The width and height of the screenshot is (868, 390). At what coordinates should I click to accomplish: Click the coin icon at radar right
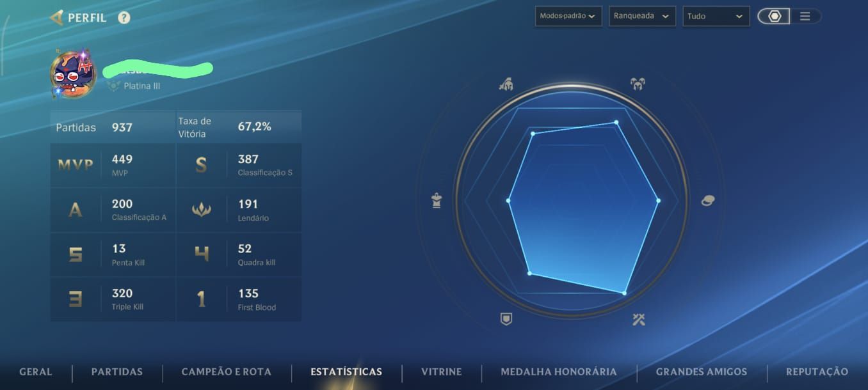click(707, 200)
